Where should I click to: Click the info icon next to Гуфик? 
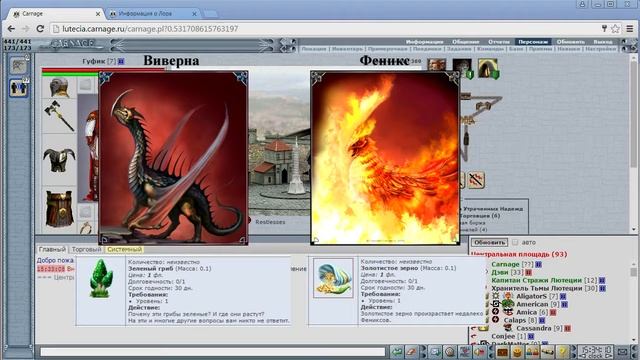tap(121, 61)
